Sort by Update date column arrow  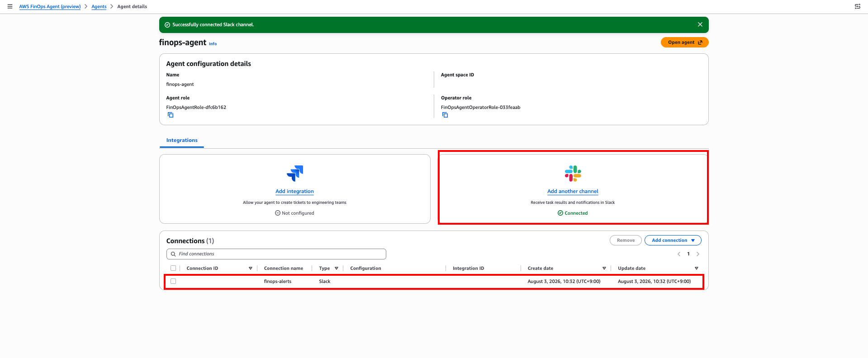697,268
